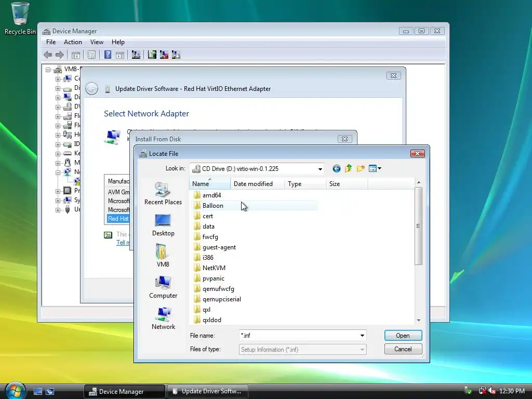This screenshot has height=399, width=532.
Task: Click Update driver software toolbar icon
Action: pos(152,55)
